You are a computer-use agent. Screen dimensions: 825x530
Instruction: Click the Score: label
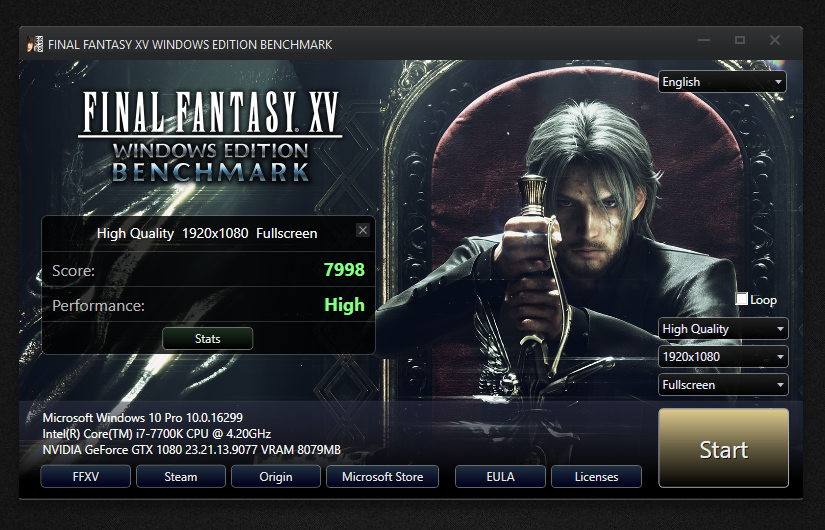[x=74, y=271]
